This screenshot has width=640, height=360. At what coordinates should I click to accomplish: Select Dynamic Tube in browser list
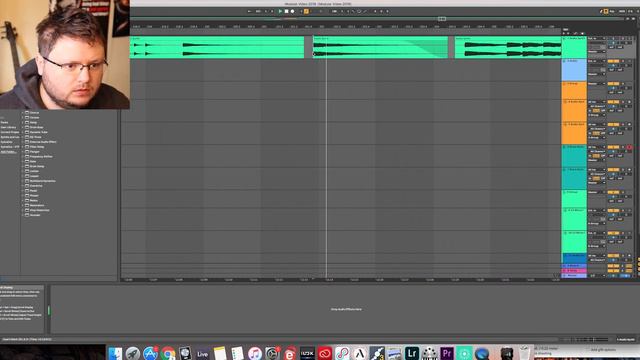38,132
